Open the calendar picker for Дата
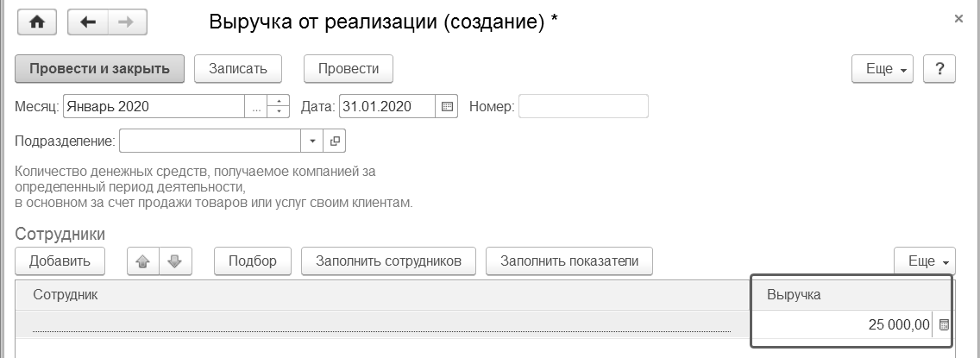 [447, 106]
